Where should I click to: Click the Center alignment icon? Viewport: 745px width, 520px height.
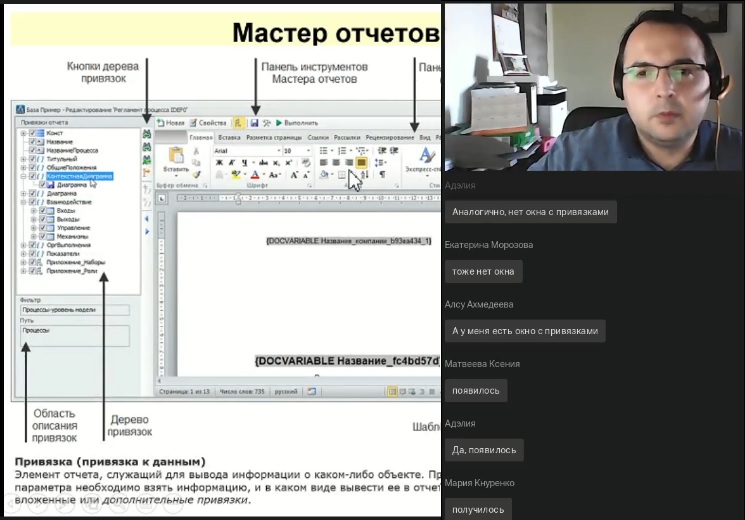(x=336, y=163)
